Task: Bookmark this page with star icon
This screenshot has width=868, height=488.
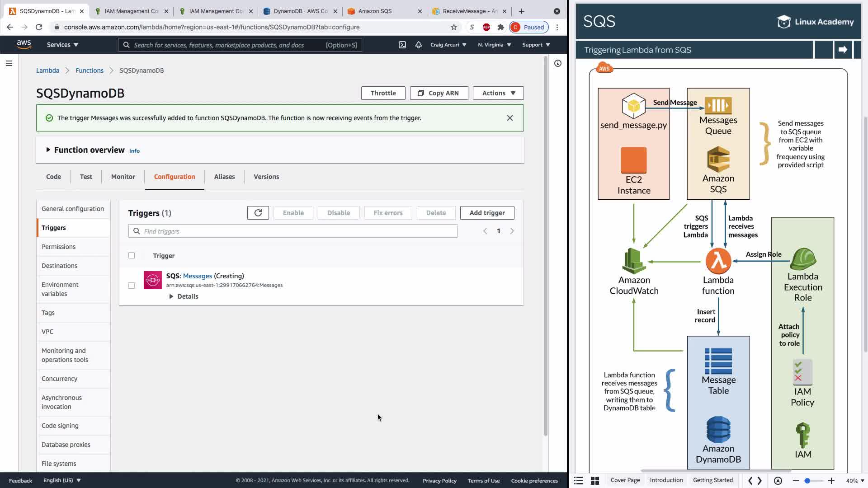Action: tap(453, 27)
